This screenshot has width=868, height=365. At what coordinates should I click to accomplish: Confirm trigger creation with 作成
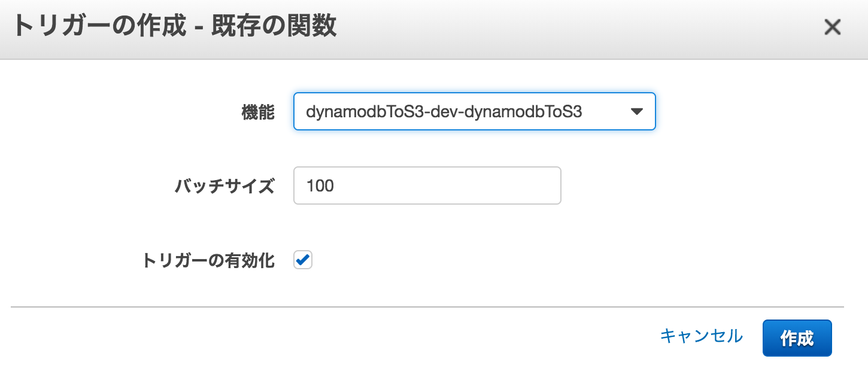pyautogui.click(x=797, y=336)
